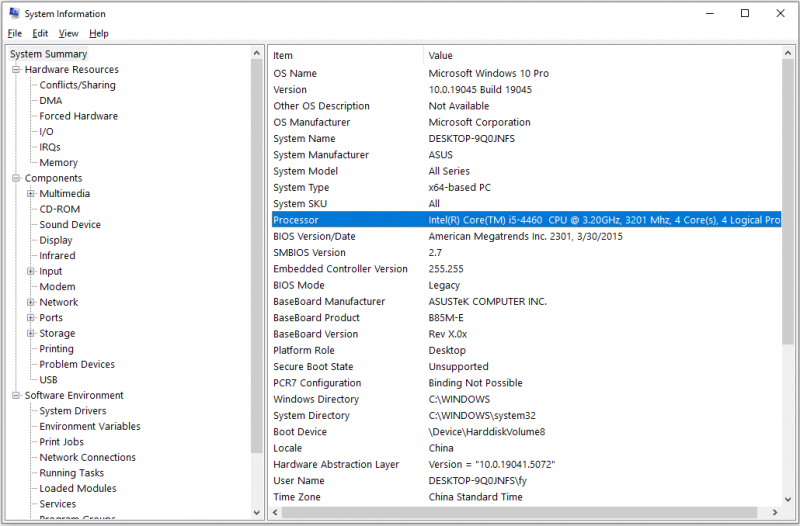Screen dimensions: 800x526
Task: Select USB tree item
Action: click(48, 380)
